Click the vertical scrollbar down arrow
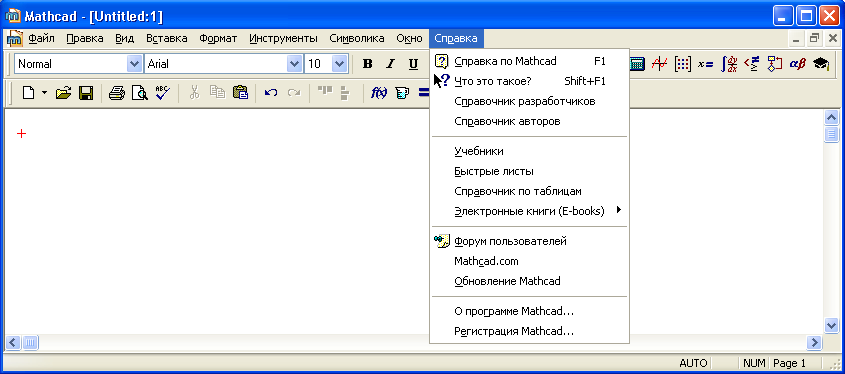The height and width of the screenshot is (374, 845). pos(832,325)
